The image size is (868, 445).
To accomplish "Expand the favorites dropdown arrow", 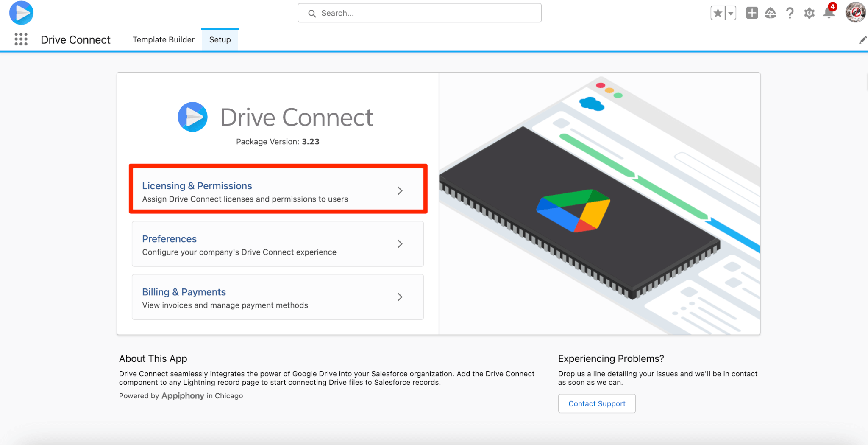I will click(730, 13).
